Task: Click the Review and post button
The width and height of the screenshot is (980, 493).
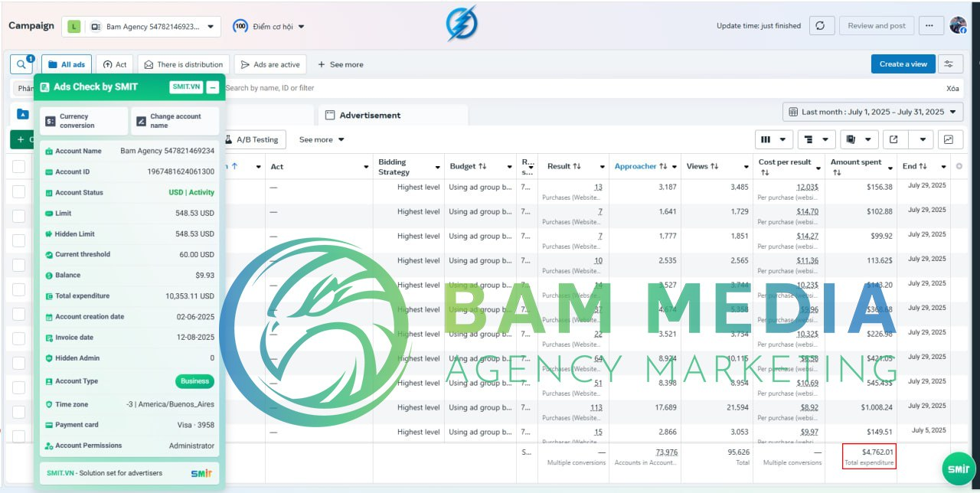Action: click(877, 25)
